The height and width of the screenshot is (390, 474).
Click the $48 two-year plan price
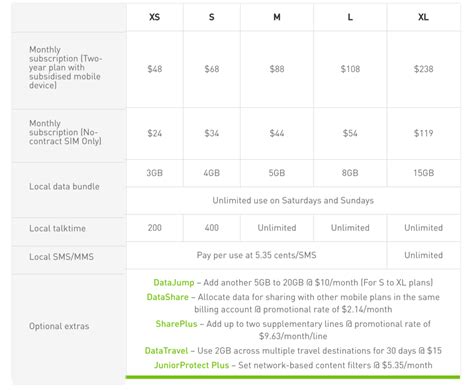click(155, 69)
